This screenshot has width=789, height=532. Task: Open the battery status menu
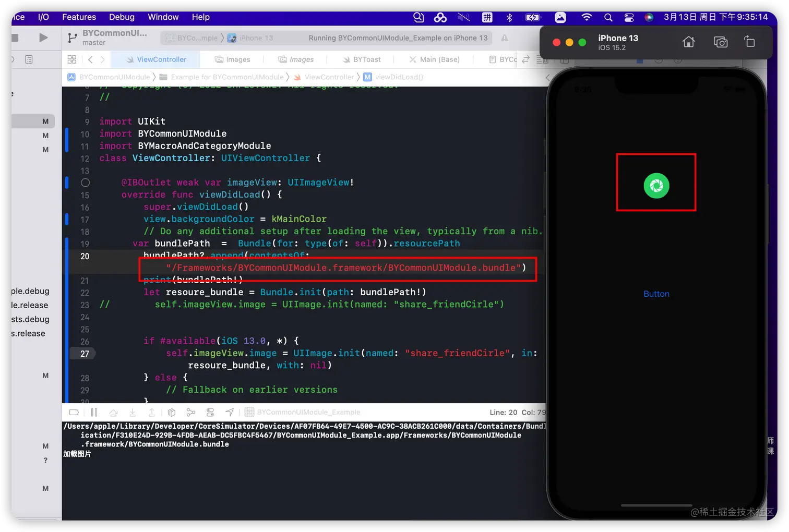(533, 17)
